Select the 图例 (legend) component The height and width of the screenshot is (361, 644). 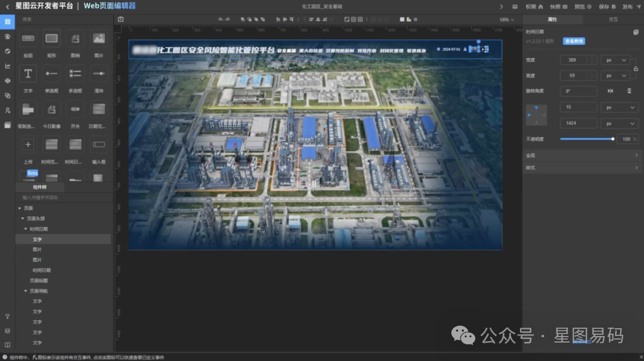75,39
